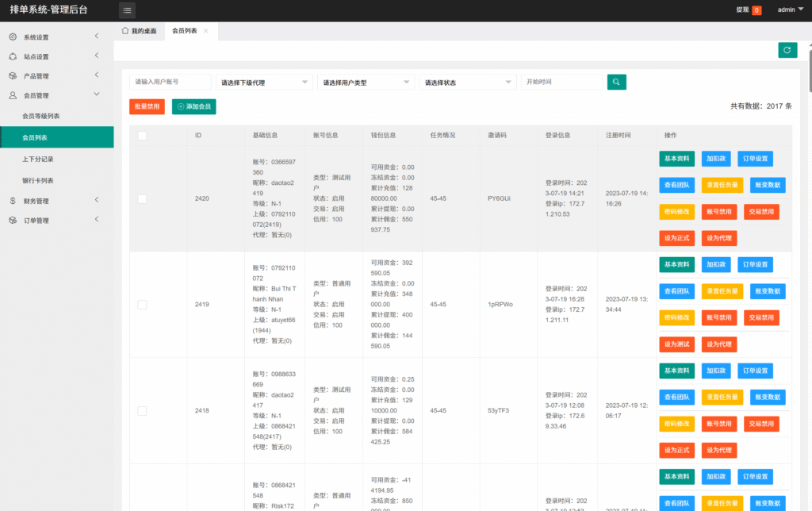Check the row for member ID 2420
Image resolution: width=812 pixels, height=511 pixels.
pos(142,198)
